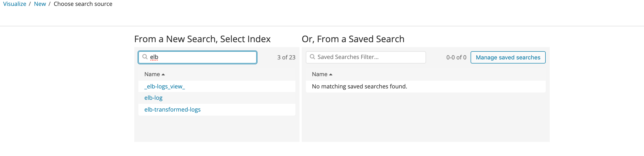This screenshot has width=644, height=156.
Task: Click the 0-0 of 0 counter
Action: point(456,58)
